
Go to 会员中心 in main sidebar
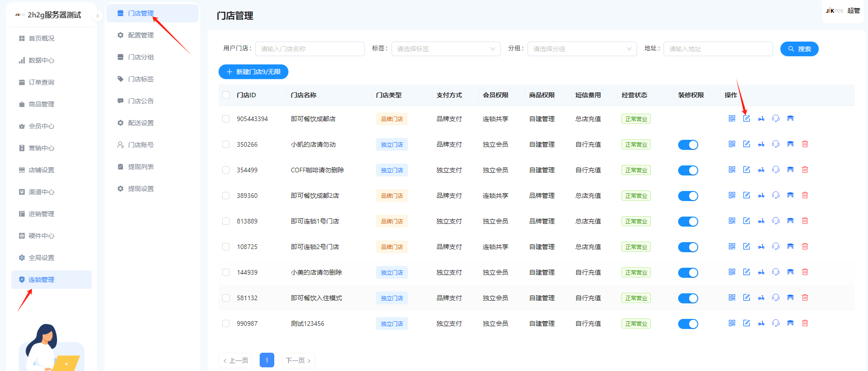click(52, 126)
